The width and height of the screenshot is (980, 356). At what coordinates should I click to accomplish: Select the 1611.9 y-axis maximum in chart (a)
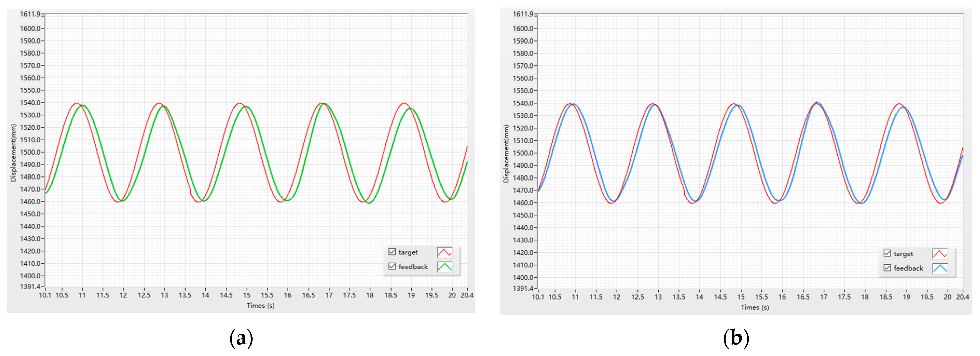click(x=30, y=14)
